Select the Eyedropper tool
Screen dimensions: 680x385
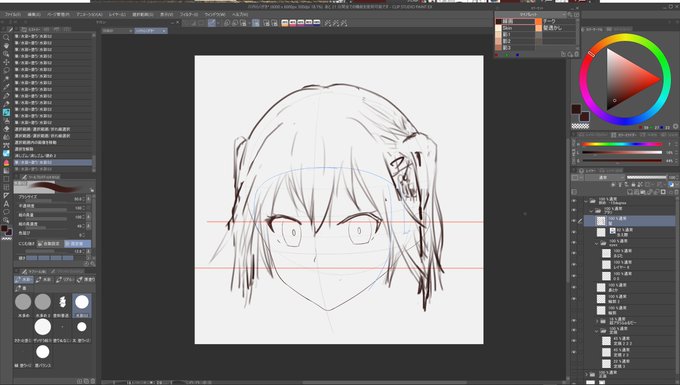coord(6,87)
